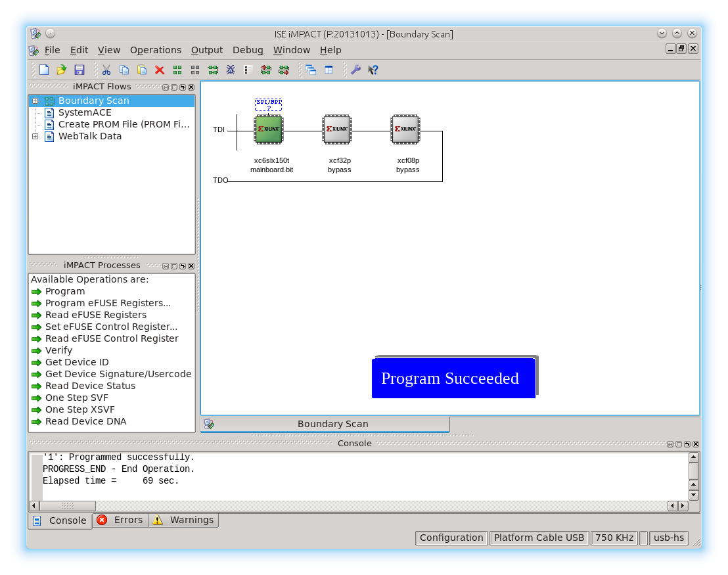Click the red X Delete icon

[x=159, y=70]
